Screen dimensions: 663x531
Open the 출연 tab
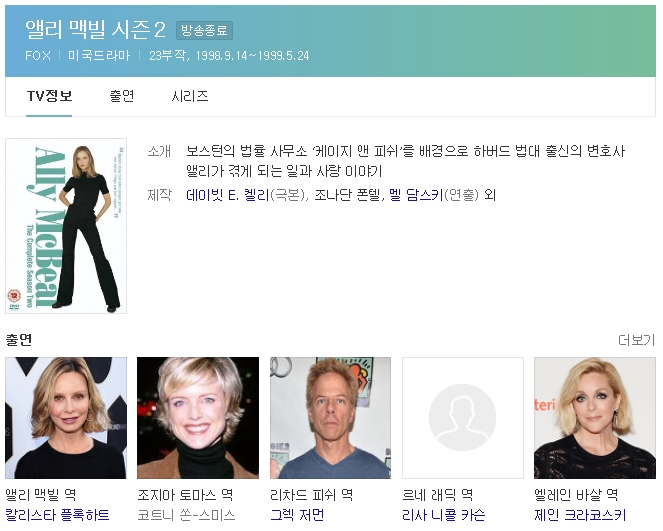coord(122,97)
